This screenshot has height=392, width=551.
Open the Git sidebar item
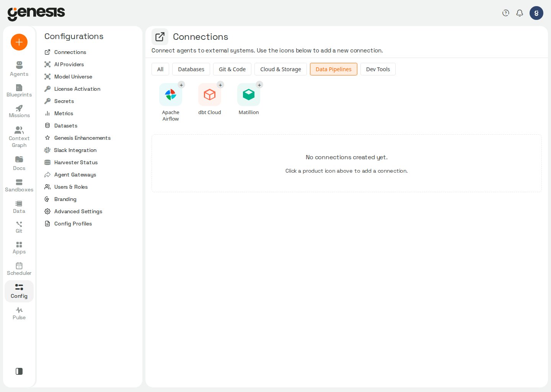coord(19,227)
